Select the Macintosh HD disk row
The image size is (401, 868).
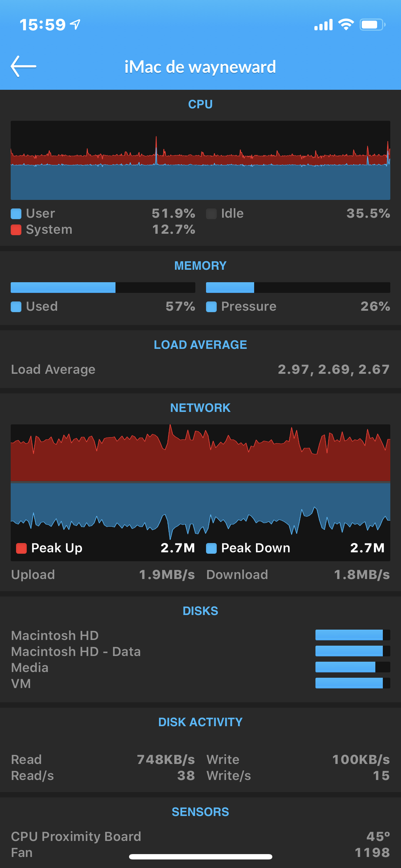click(200, 635)
